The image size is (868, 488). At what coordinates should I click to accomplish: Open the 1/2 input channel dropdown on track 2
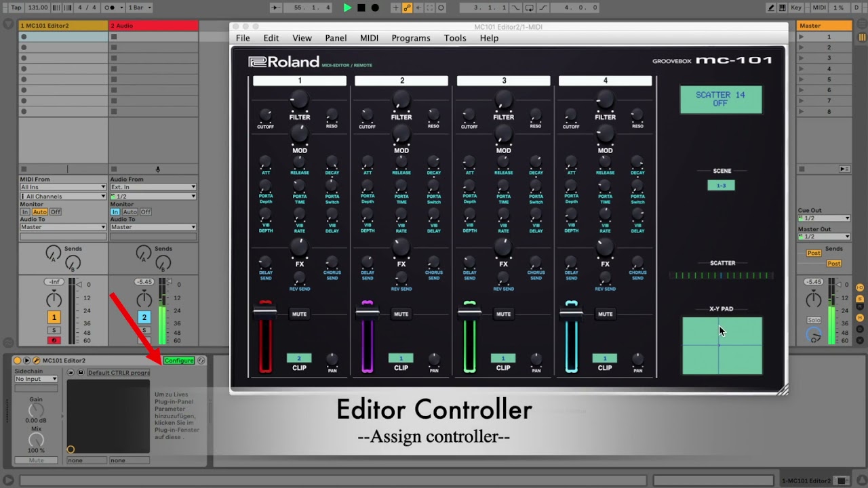pyautogui.click(x=153, y=197)
